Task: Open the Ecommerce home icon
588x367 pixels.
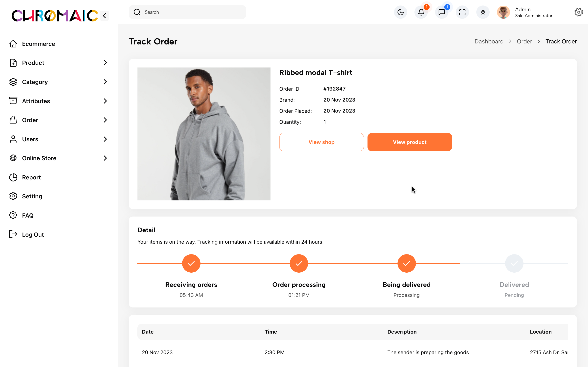Action: pyautogui.click(x=13, y=44)
